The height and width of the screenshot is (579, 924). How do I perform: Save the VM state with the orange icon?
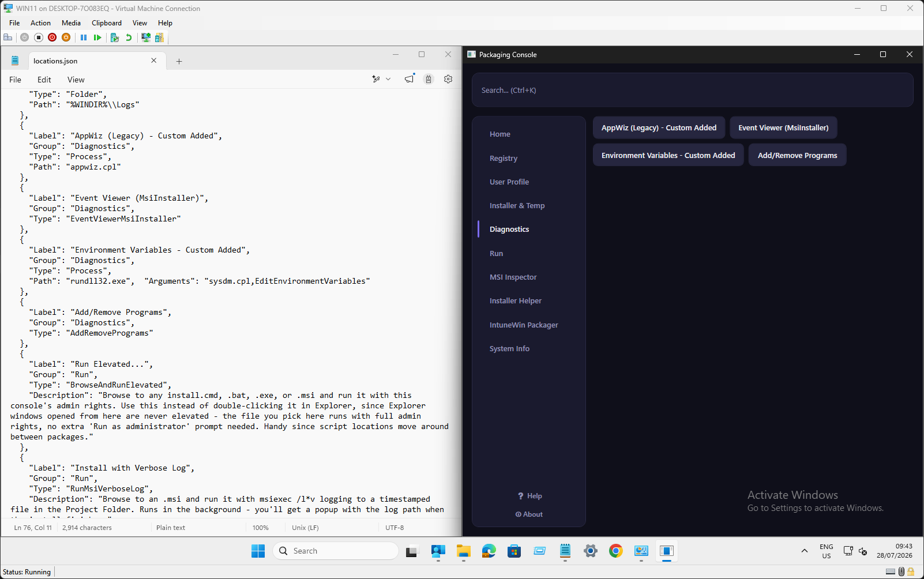[66, 37]
